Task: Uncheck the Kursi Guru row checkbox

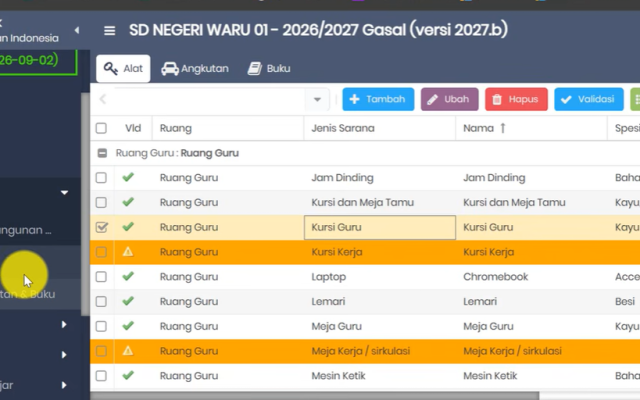Action: [x=101, y=227]
